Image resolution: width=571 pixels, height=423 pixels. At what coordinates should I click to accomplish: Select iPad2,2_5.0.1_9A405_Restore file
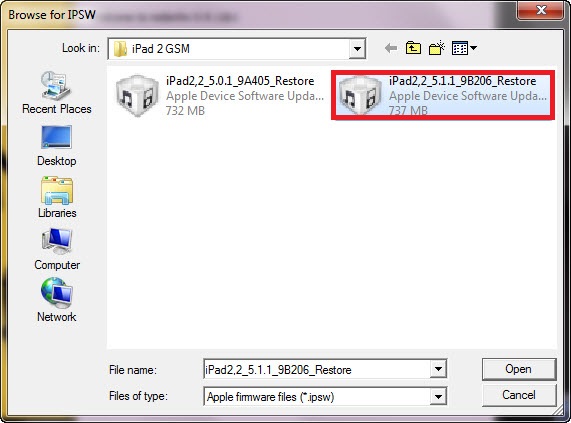click(x=219, y=95)
